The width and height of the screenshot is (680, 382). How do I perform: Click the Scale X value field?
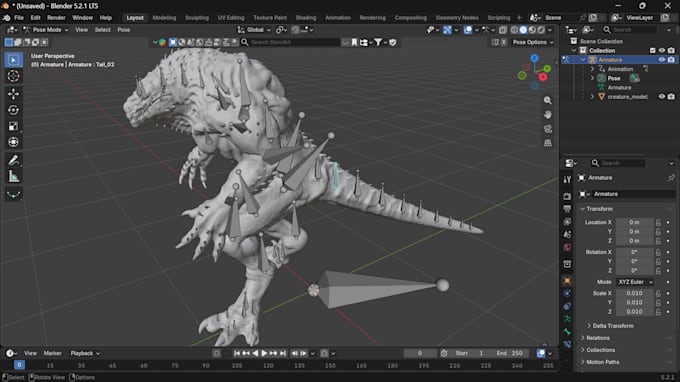[x=634, y=293]
